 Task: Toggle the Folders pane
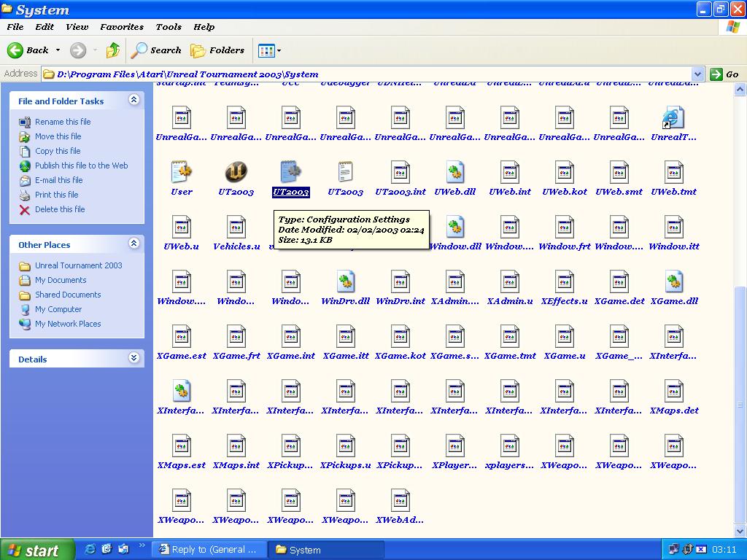tap(217, 50)
